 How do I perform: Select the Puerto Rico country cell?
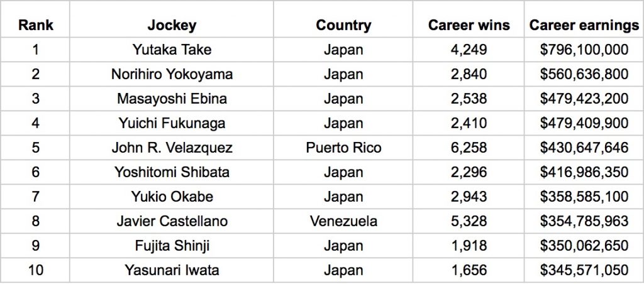point(343,148)
